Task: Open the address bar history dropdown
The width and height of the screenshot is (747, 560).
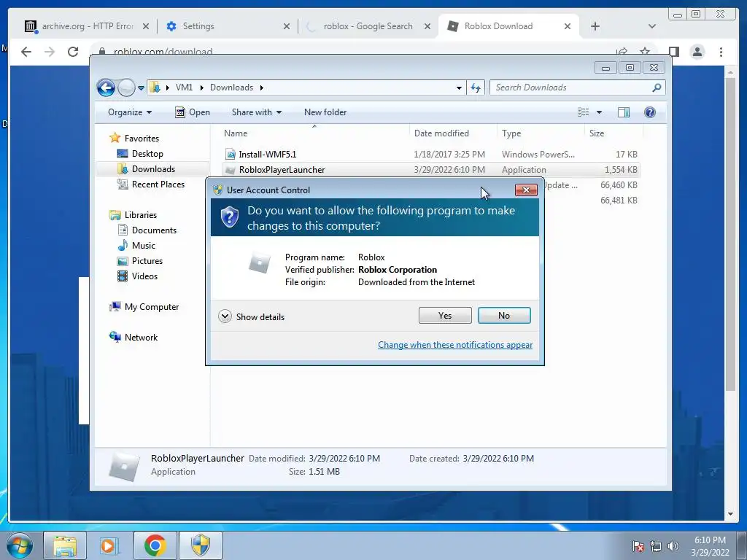Action: click(459, 87)
